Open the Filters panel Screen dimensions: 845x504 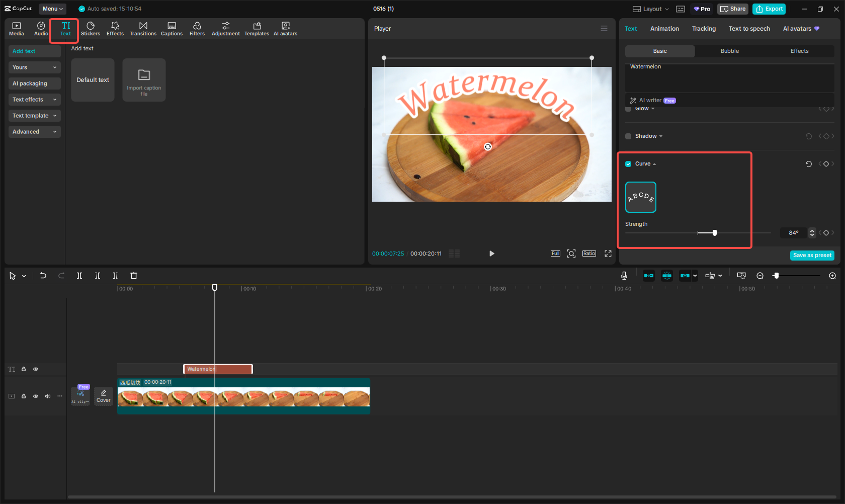point(197,29)
